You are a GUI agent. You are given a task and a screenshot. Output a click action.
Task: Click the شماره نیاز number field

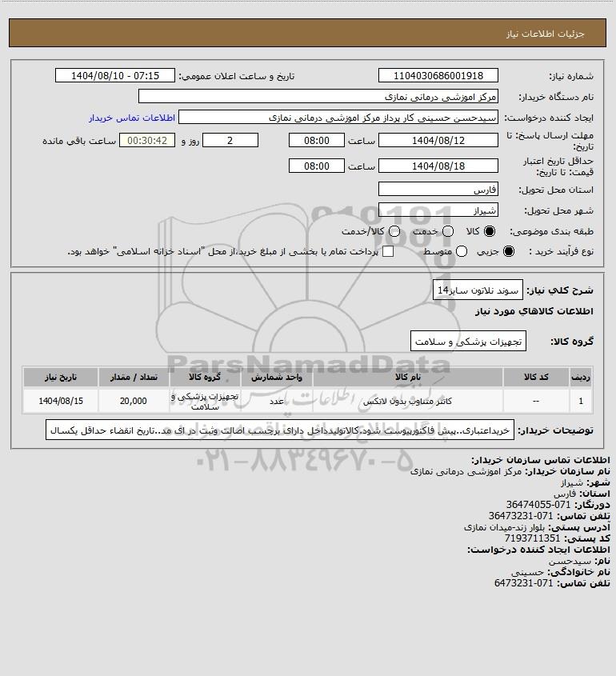[438, 75]
